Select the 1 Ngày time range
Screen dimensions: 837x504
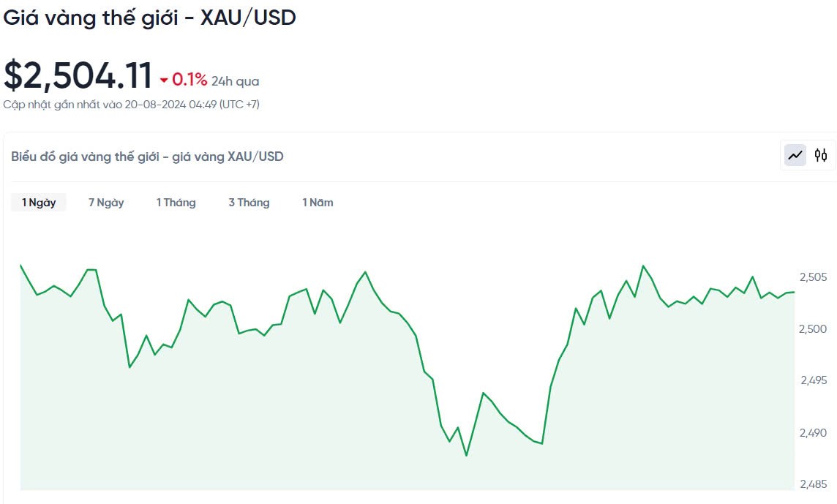pyautogui.click(x=39, y=203)
